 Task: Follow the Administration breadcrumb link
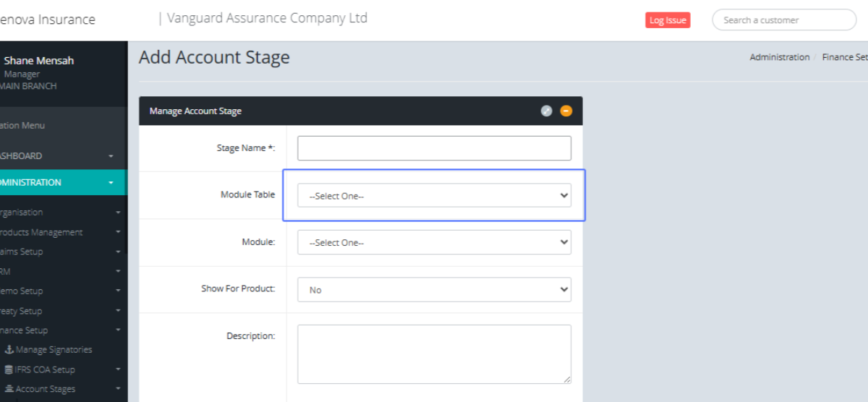click(779, 57)
